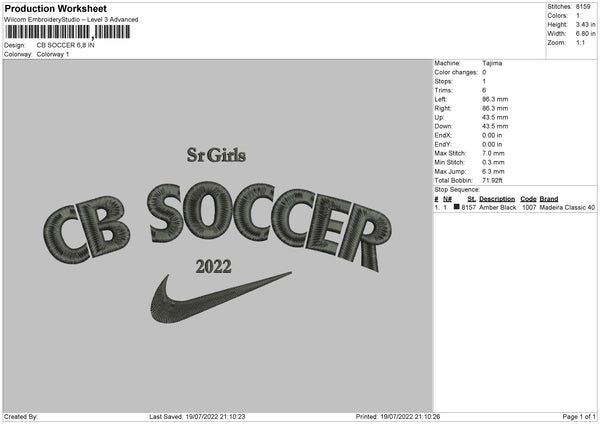Click the Trims value 6
Viewport: 600px width, 424px height.
[484, 90]
